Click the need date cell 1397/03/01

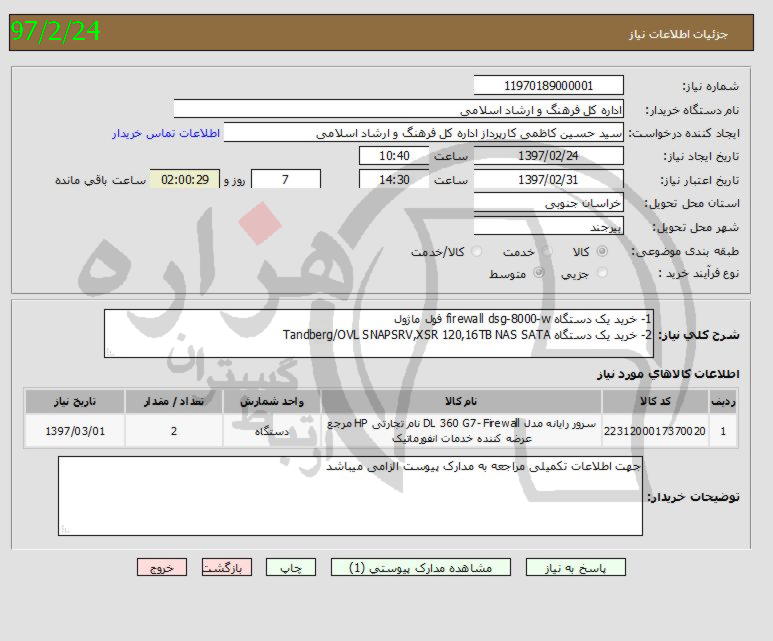pos(75,431)
